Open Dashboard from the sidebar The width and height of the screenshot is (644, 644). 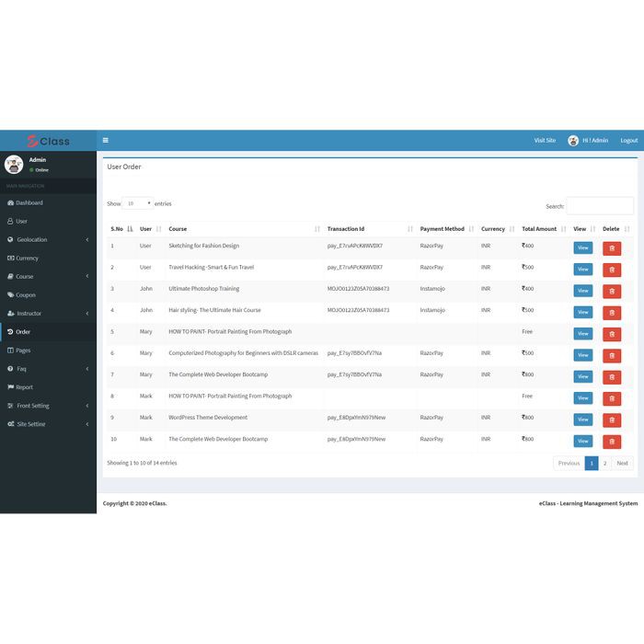29,202
